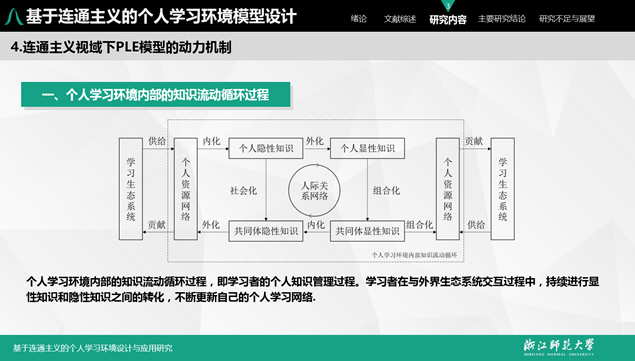Go to the 主要研究结论 tab
635x361 pixels.
502,19
